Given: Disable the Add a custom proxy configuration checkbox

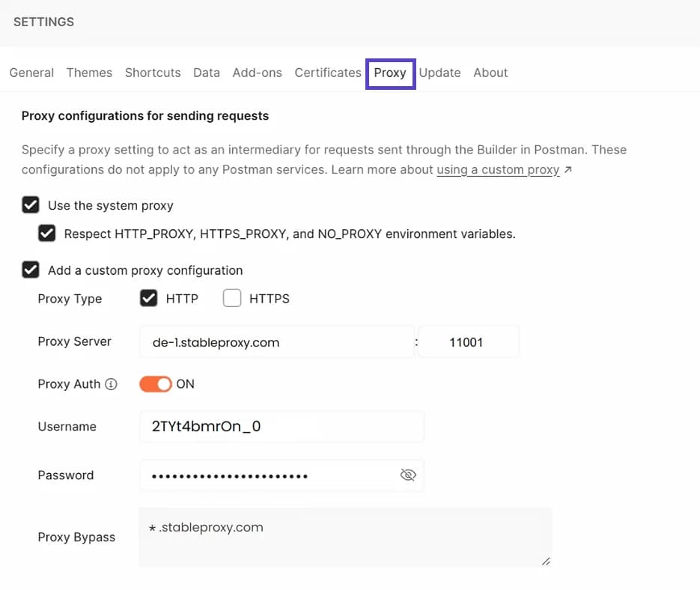Looking at the screenshot, I should [x=31, y=270].
